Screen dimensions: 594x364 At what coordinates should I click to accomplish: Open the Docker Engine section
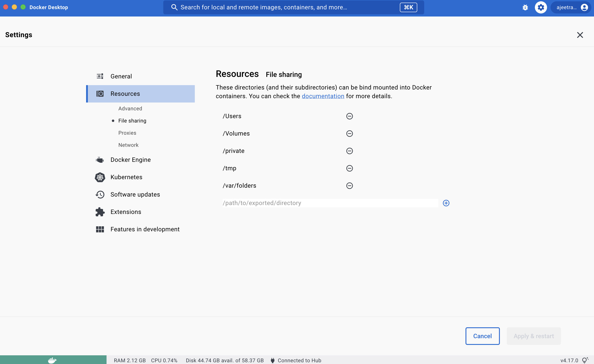[140, 160]
